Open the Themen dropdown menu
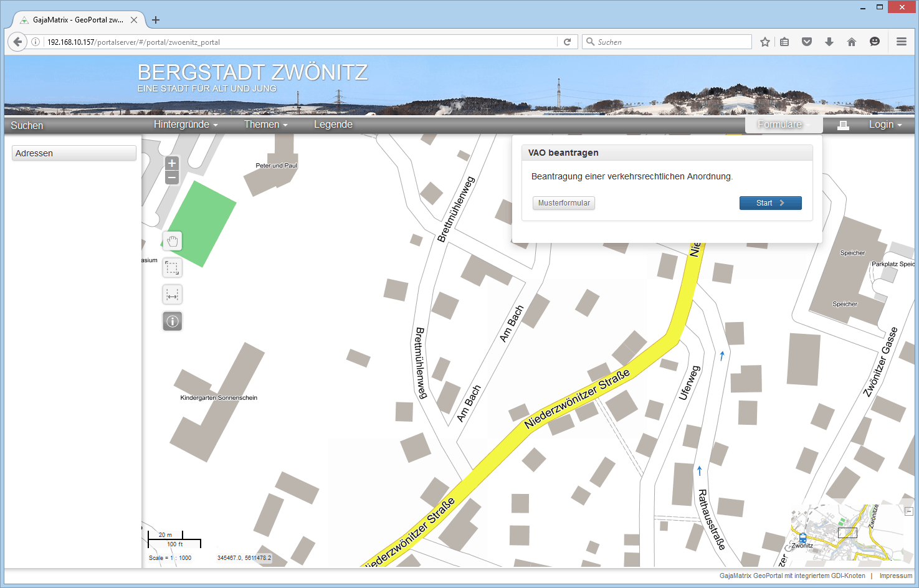Viewport: 919px width, 588px height. tap(265, 125)
